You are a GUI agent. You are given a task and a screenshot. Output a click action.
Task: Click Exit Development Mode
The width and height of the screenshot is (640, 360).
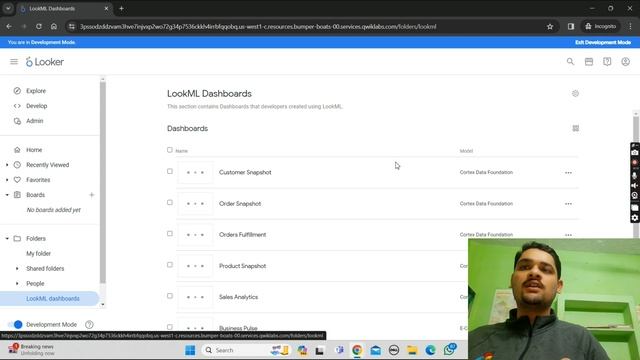603,42
